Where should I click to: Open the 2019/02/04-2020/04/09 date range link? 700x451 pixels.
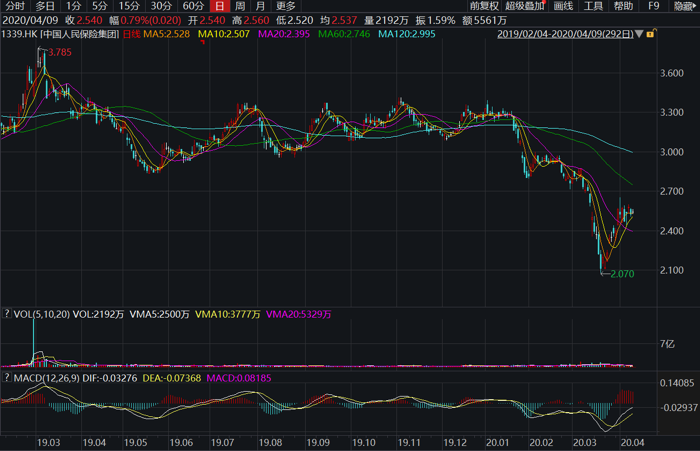pos(566,35)
